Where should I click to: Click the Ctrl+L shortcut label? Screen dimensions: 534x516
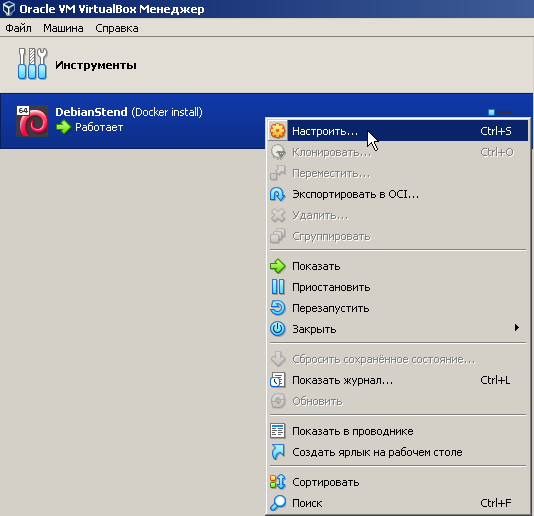pyautogui.click(x=495, y=380)
